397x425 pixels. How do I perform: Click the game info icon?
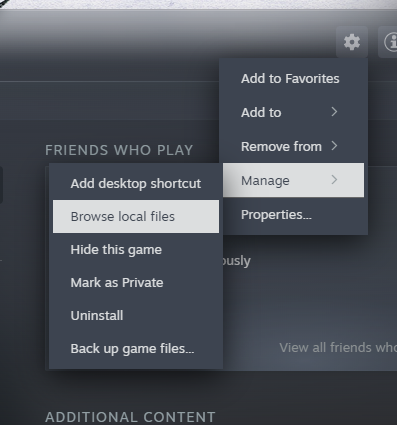tap(389, 42)
